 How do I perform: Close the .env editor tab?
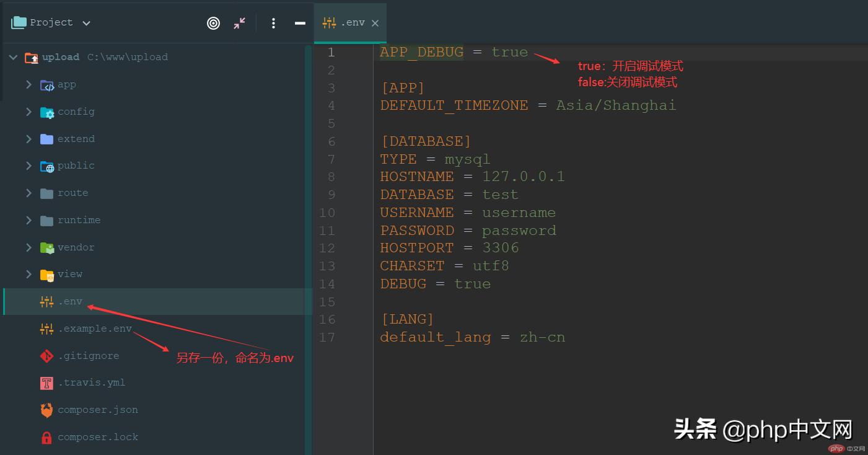(375, 23)
